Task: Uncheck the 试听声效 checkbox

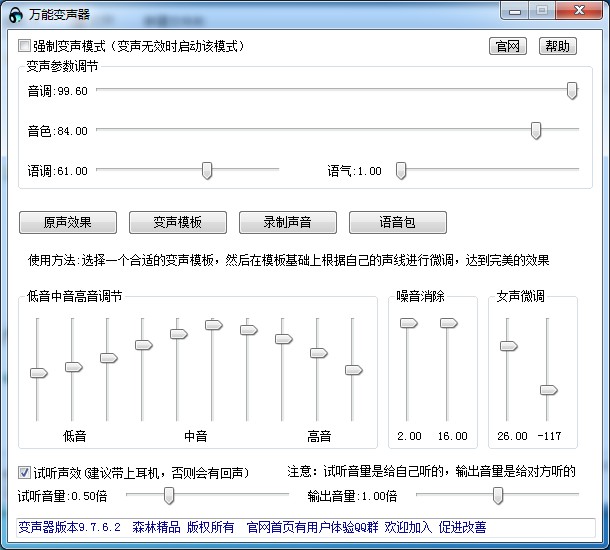Action: click(x=25, y=472)
